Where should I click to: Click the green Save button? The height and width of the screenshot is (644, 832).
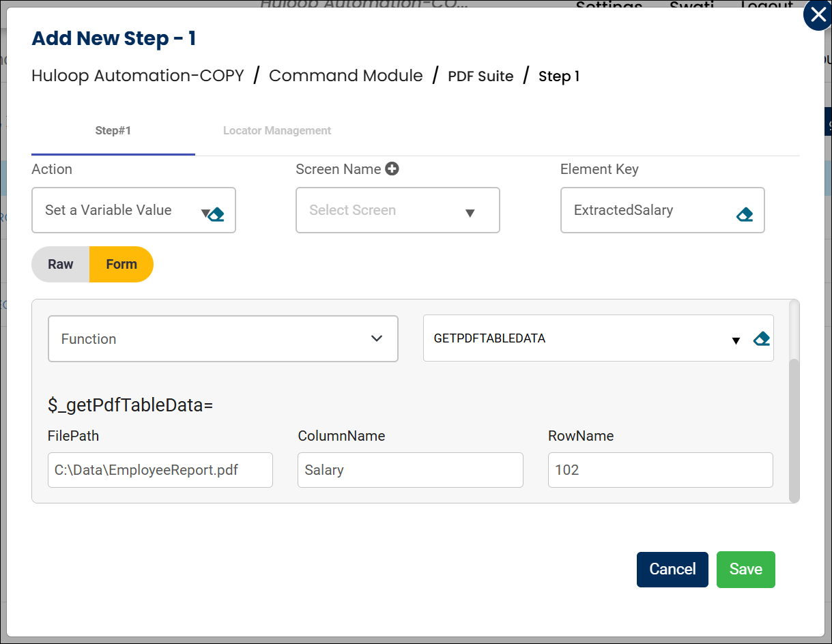pyautogui.click(x=745, y=570)
